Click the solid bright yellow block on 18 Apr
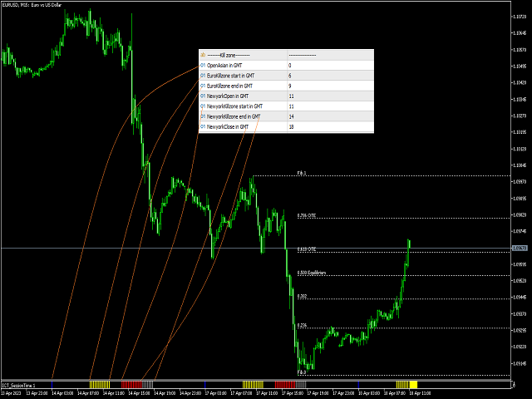Image resolution: width=532 pixels, height=399 pixels. (x=413, y=385)
